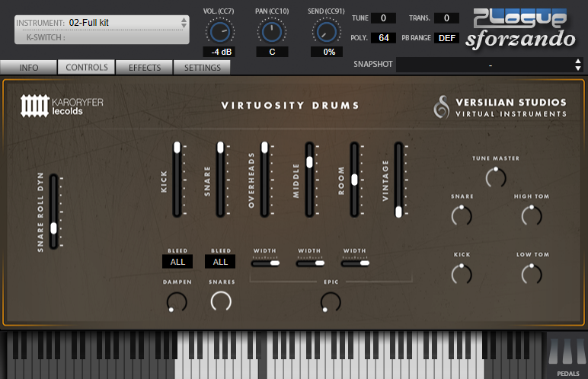Click the pan value C
Screen dimensions: 588x379
272,52
